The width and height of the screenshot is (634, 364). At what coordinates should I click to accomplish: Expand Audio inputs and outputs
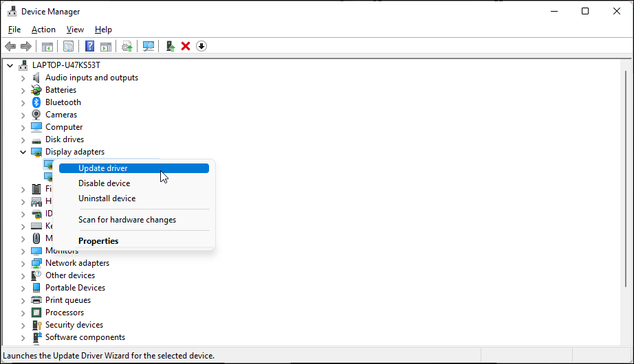[23, 78]
